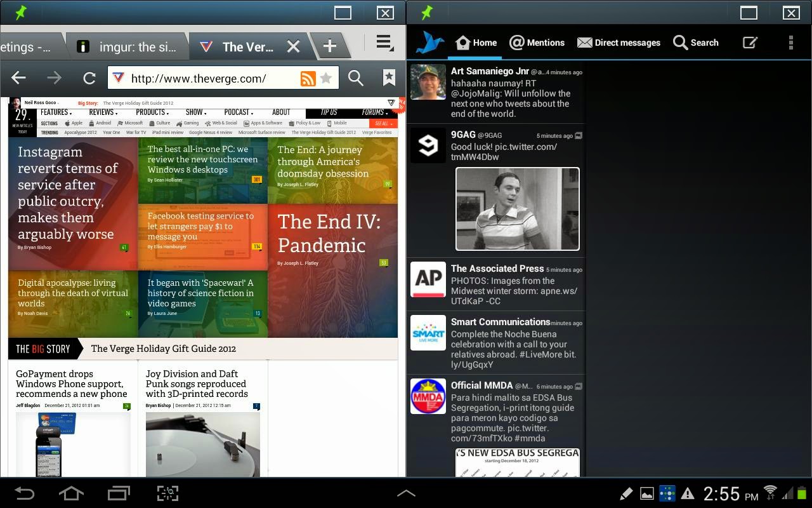Viewport: 812px width, 508px height.
Task: Expand the Features menu on The Verge
Action: (x=55, y=112)
